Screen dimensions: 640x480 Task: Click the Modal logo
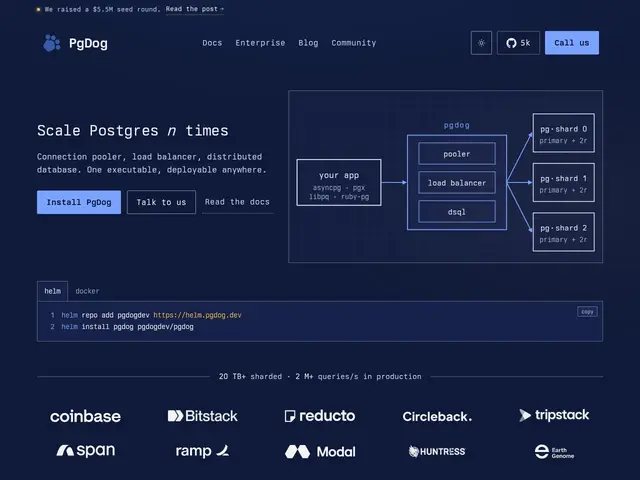(x=320, y=451)
